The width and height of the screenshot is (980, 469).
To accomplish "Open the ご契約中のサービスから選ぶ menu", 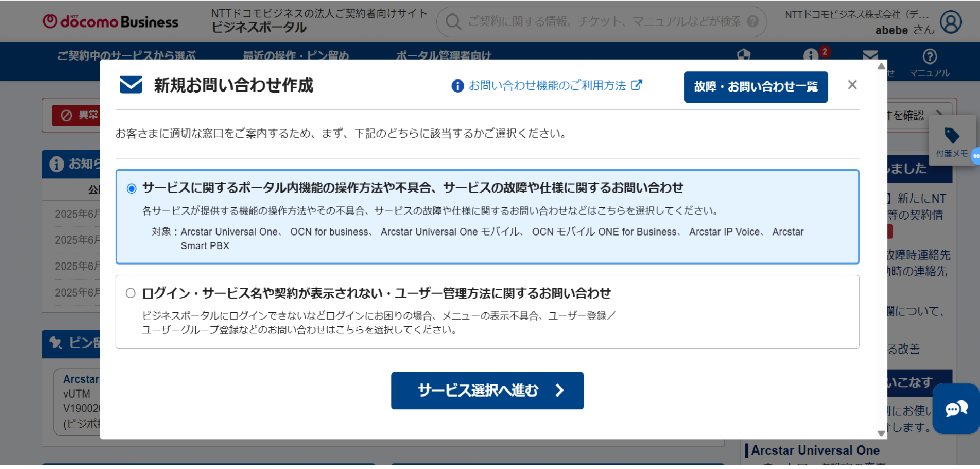I will click(126, 55).
